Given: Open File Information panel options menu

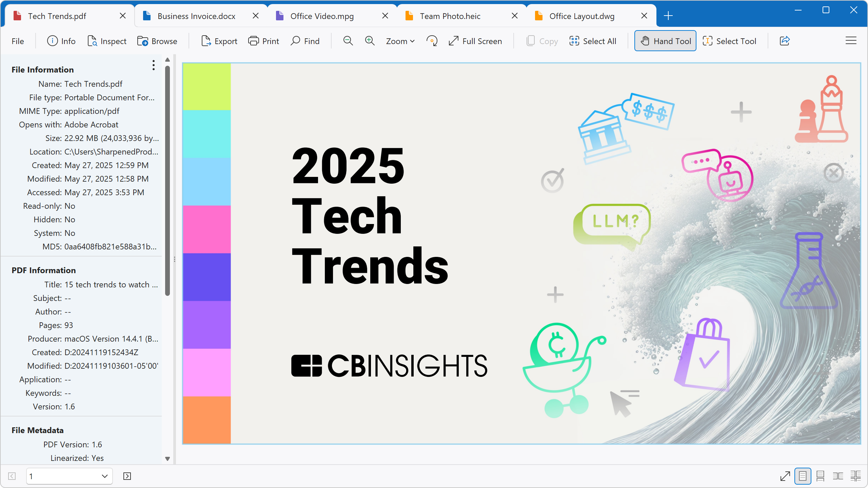Looking at the screenshot, I should click(154, 65).
